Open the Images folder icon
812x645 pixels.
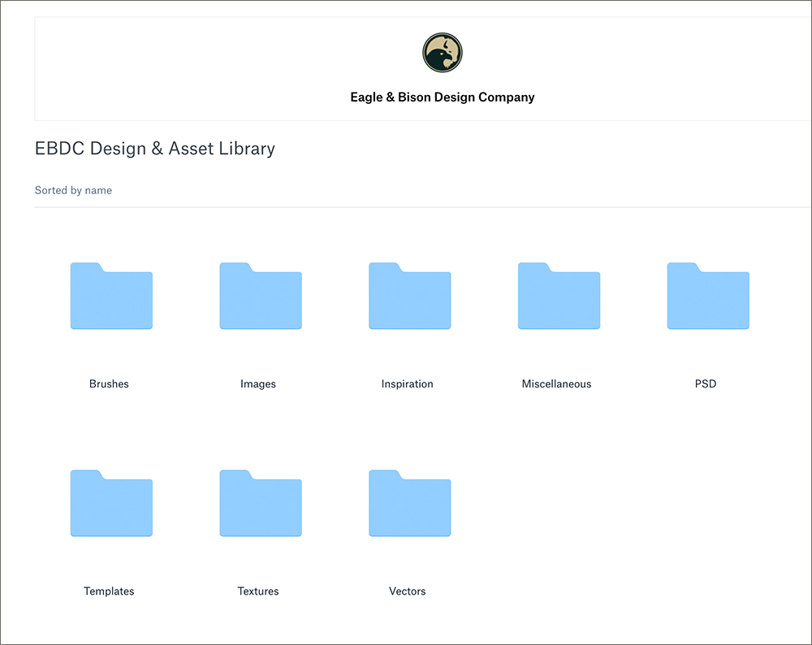point(261,296)
